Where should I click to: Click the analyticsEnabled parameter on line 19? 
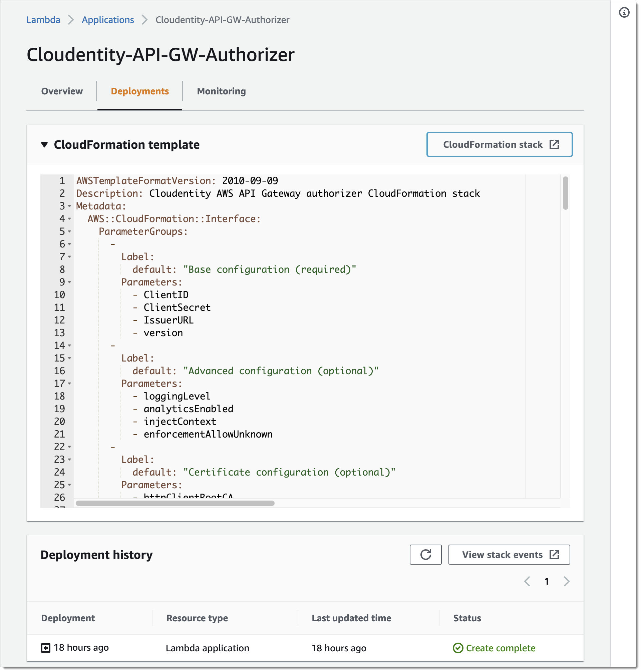pyautogui.click(x=188, y=409)
